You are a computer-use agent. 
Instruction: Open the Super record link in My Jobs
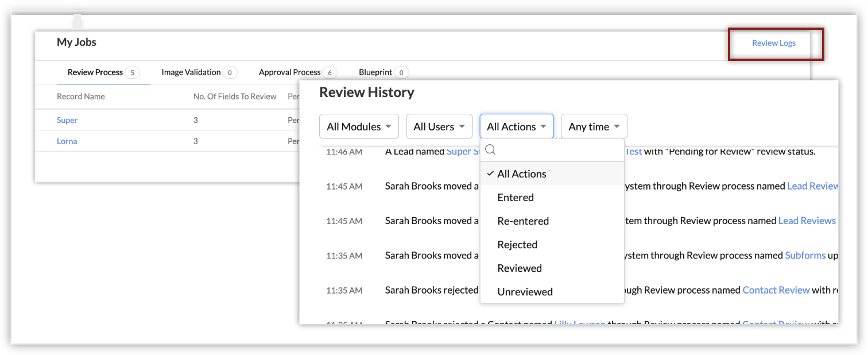click(x=67, y=120)
